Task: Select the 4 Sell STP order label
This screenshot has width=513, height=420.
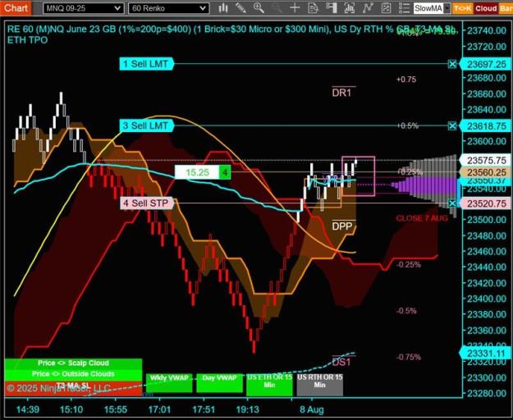Action: tap(146, 203)
